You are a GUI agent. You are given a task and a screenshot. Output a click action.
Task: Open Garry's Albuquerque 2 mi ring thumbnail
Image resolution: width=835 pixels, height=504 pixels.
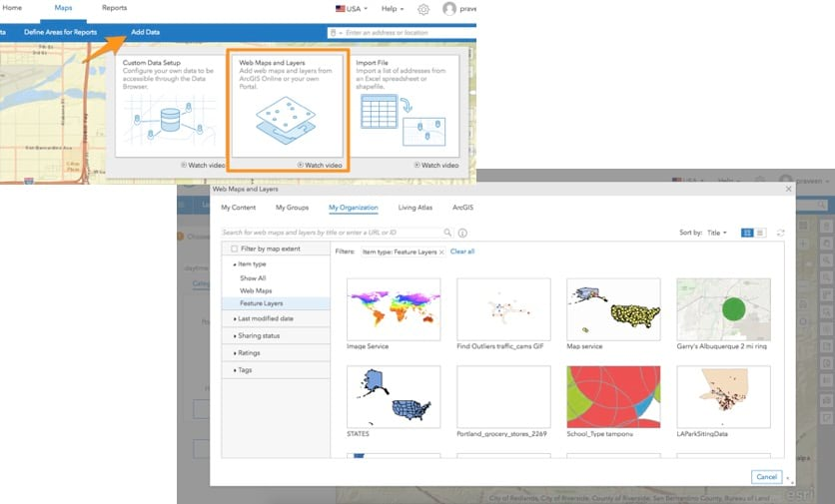click(724, 309)
